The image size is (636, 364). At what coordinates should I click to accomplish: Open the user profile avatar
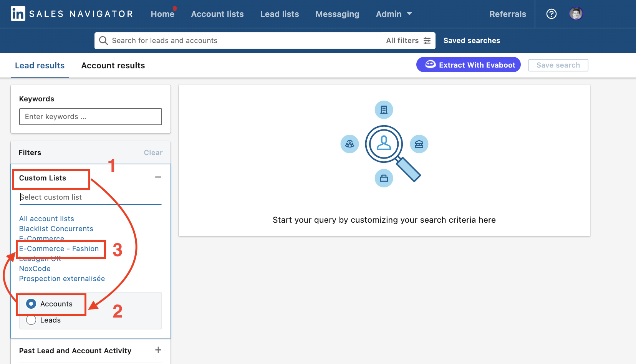tap(576, 14)
